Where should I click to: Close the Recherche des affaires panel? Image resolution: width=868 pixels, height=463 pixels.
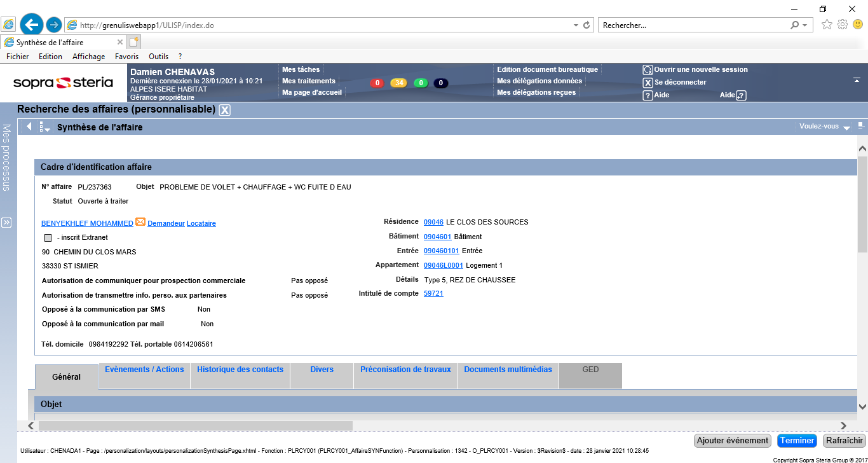point(224,110)
